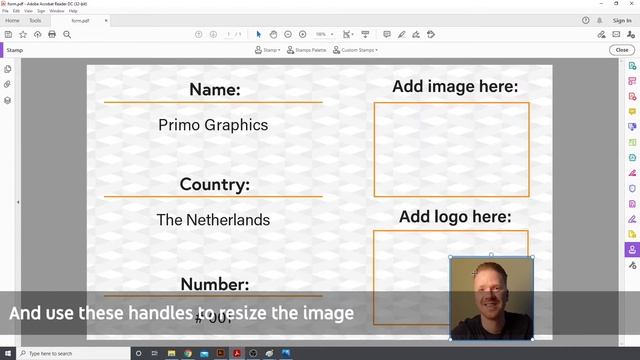This screenshot has width=640, height=360.
Task: Open Adobe Acrobat taskbar icon
Action: [x=237, y=353]
